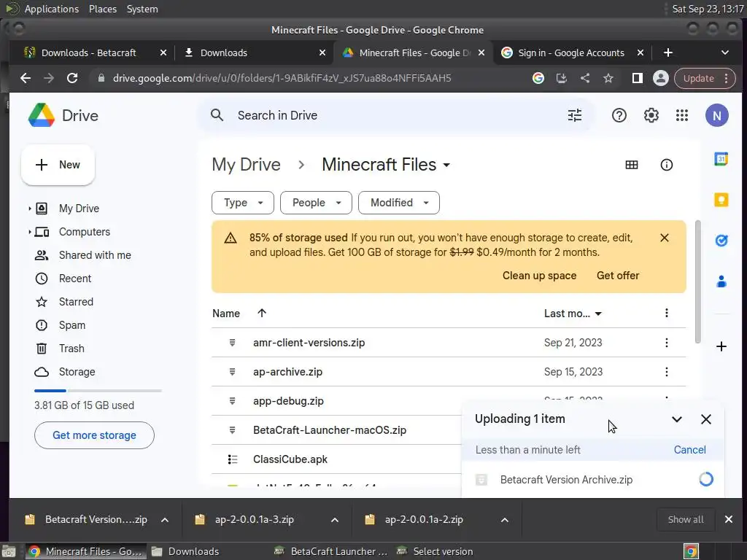Open Chrome side panel icon
This screenshot has height=560, width=747.
[637, 78]
